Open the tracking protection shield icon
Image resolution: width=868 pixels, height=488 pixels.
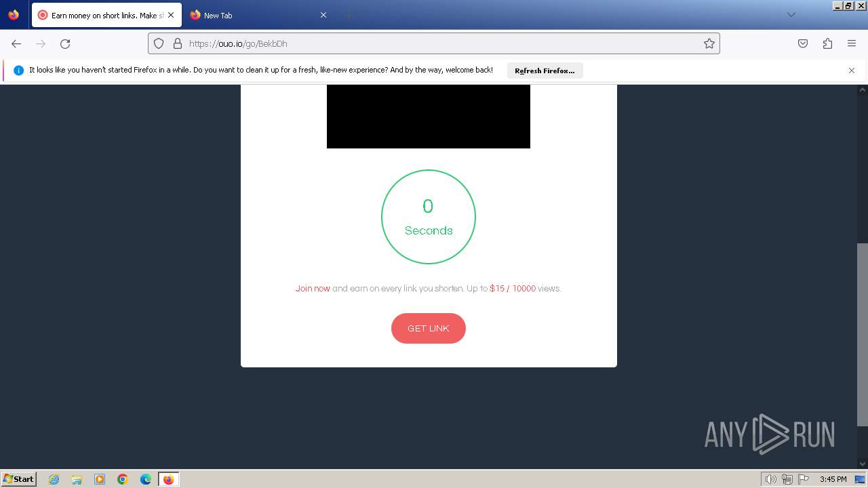[159, 43]
